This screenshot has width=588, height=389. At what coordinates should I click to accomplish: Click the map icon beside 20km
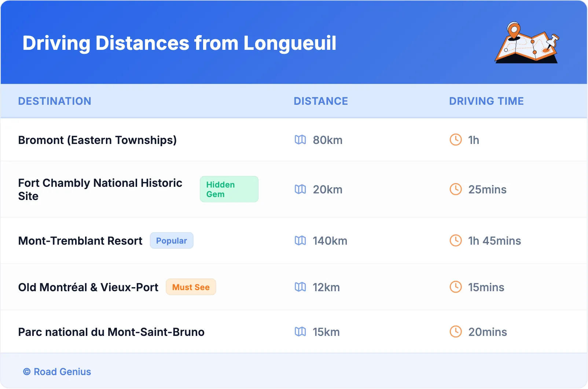[300, 189]
